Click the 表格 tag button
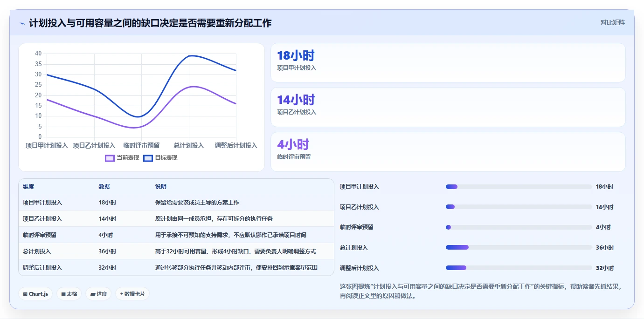Screen dimensions: 644x319 [69, 294]
